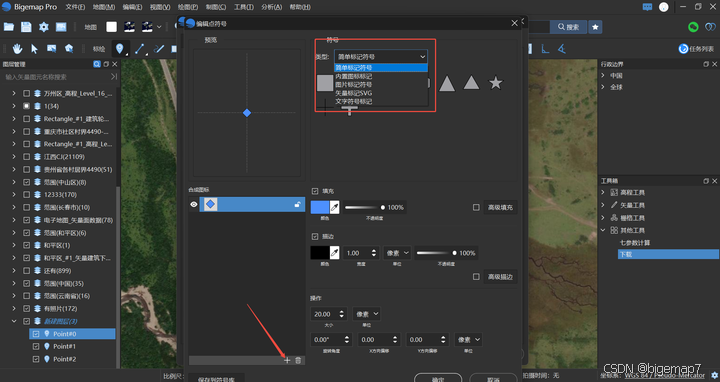
Task: Open the 工具(T) menu
Action: (x=243, y=7)
